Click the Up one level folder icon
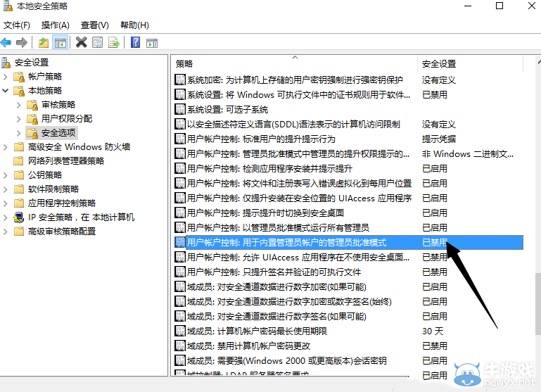 coord(44,42)
